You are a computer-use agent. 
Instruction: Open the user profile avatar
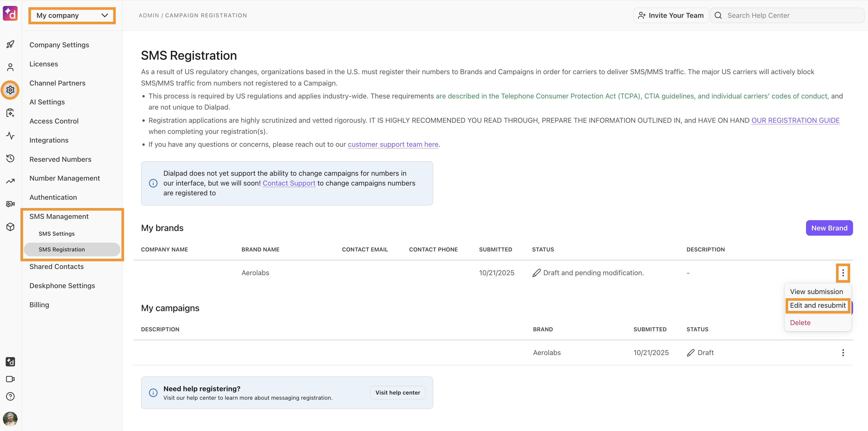click(10, 419)
